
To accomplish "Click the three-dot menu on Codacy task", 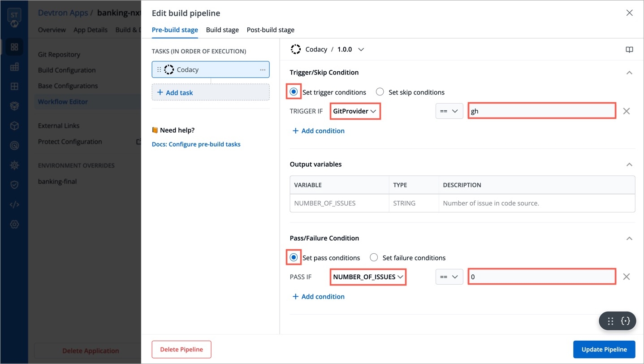I will [263, 70].
